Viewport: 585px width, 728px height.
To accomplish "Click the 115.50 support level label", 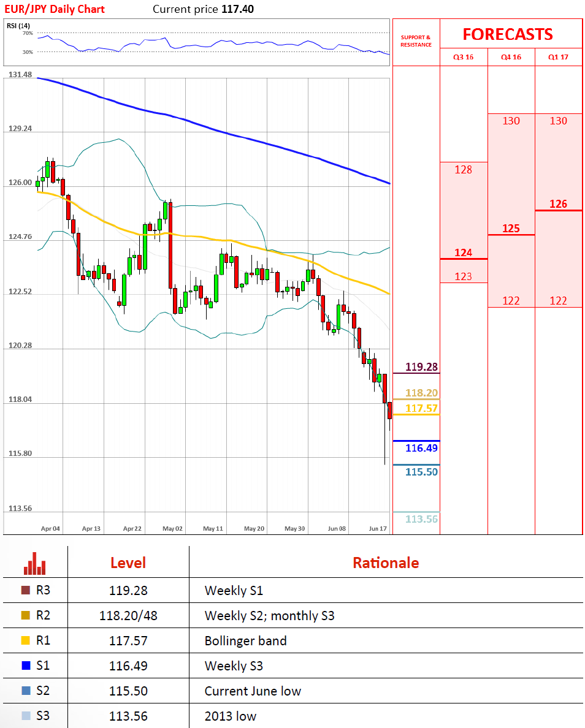I will pyautogui.click(x=421, y=472).
